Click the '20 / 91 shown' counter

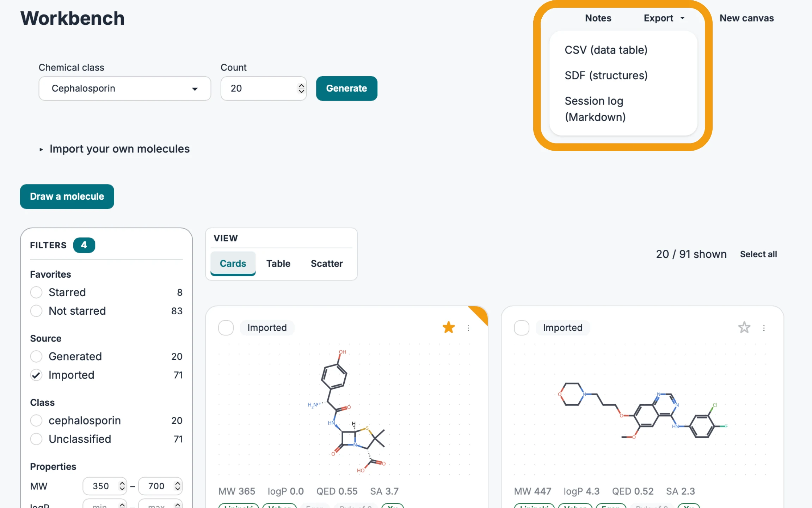(x=691, y=254)
